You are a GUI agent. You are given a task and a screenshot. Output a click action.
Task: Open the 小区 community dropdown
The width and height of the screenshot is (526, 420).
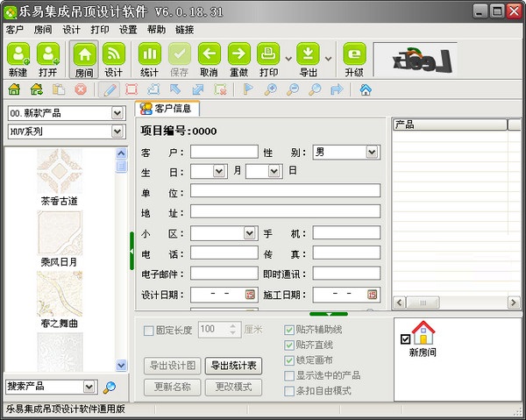pyautogui.click(x=249, y=233)
